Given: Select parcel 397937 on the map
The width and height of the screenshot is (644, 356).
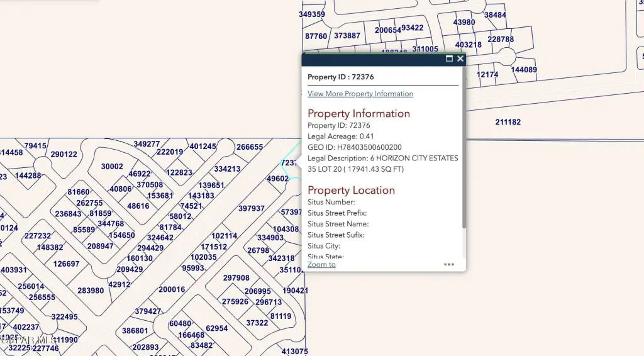Looking at the screenshot, I should click(x=252, y=208).
